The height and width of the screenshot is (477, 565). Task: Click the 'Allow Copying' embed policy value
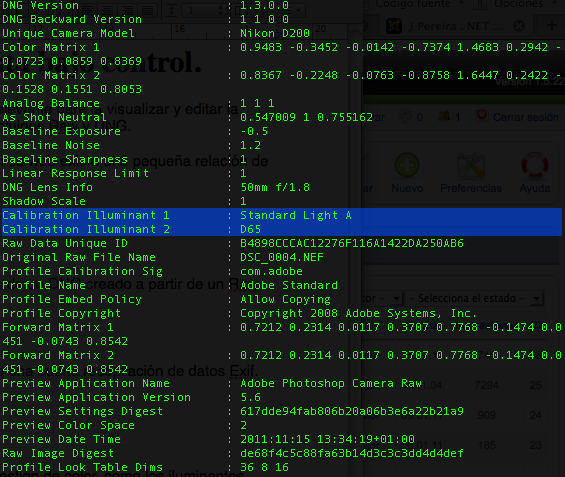[x=285, y=299]
